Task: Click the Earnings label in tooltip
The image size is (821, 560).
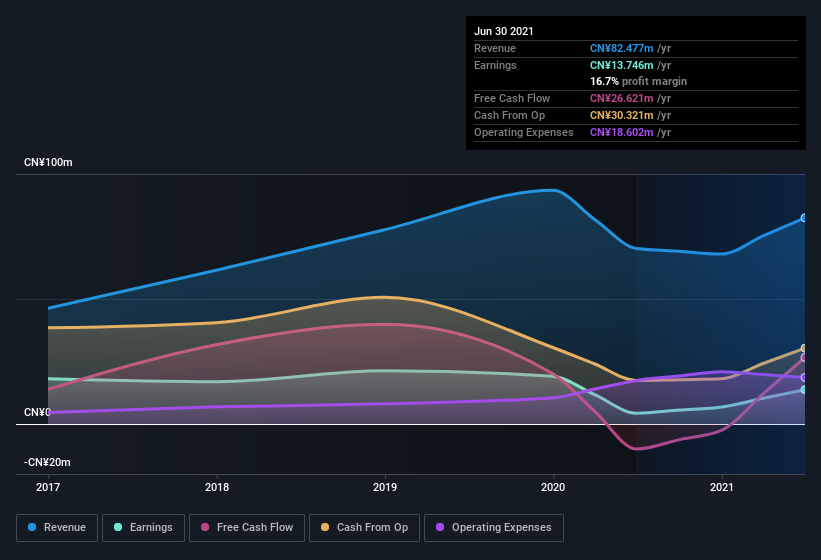Action: (495, 65)
